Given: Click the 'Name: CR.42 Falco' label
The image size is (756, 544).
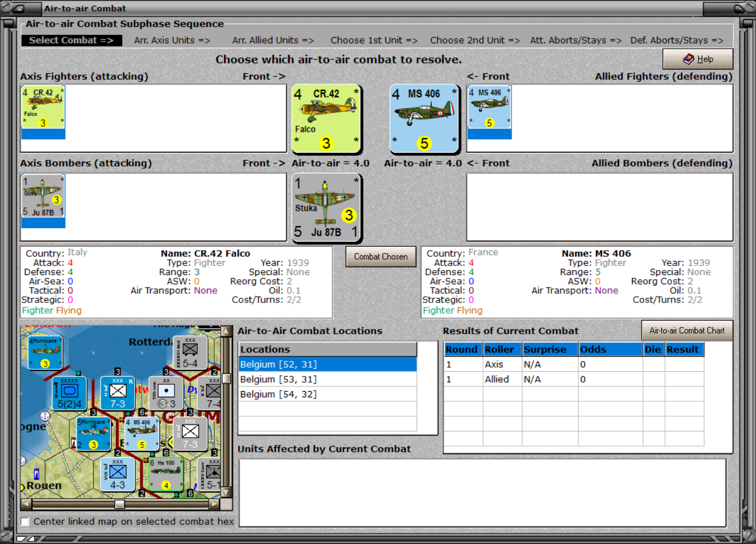Looking at the screenshot, I should click(205, 254).
